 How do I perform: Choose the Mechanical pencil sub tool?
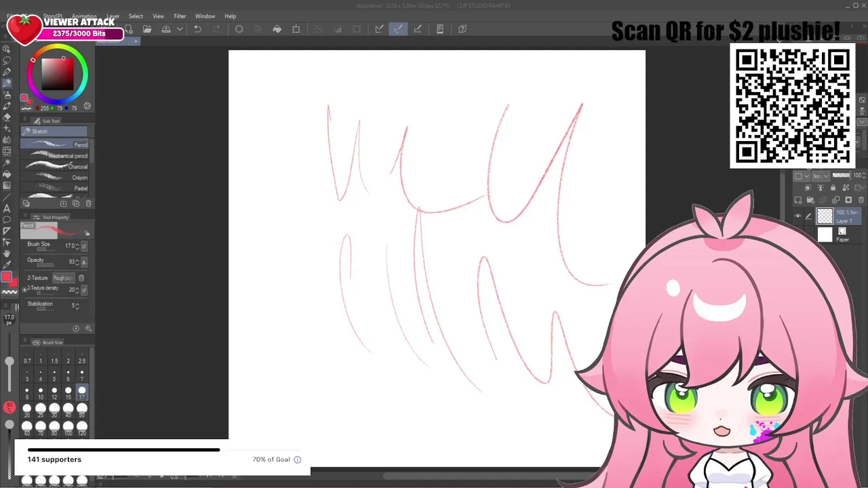coord(55,156)
